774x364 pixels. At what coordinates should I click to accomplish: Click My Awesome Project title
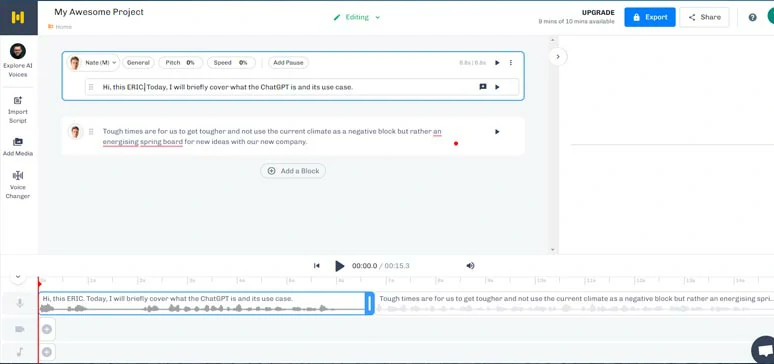99,12
